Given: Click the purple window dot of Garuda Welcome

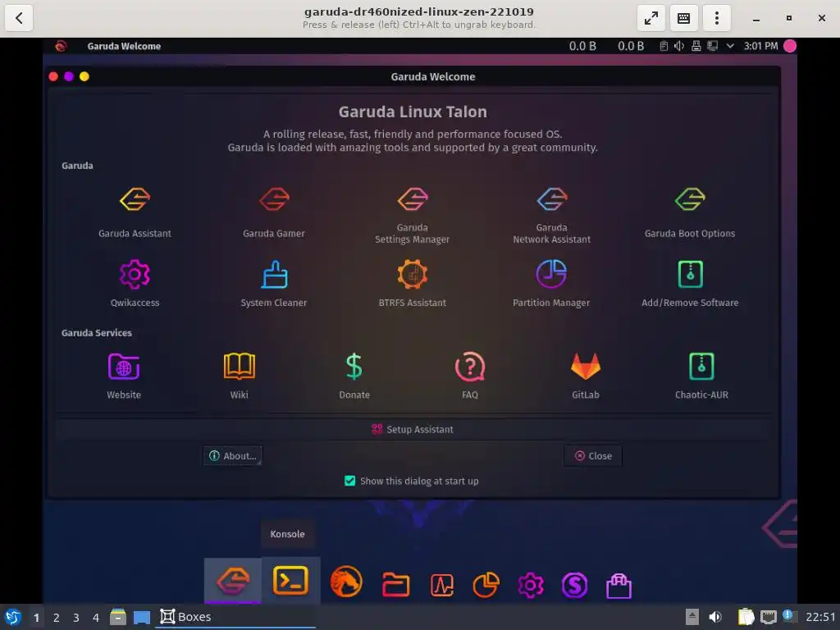Looking at the screenshot, I should 69,76.
